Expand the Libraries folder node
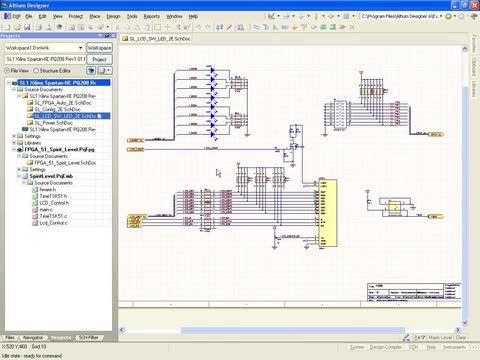 coord(14,143)
